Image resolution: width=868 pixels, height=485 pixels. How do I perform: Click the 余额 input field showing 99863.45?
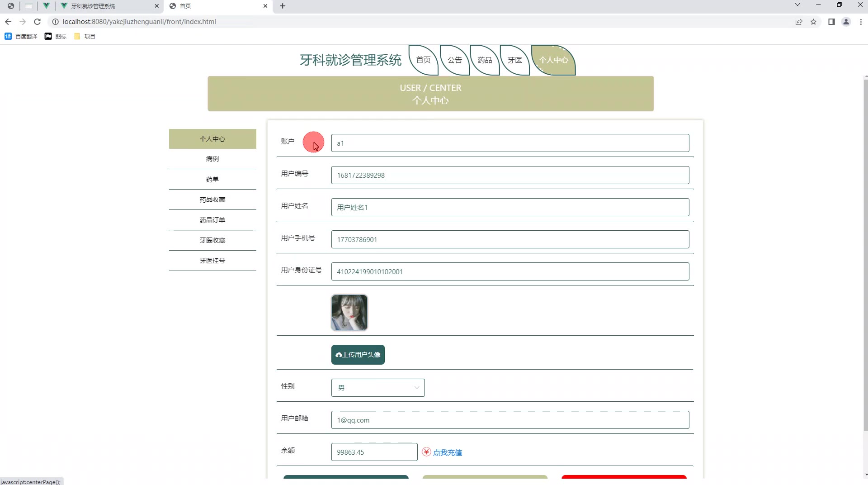pyautogui.click(x=374, y=452)
